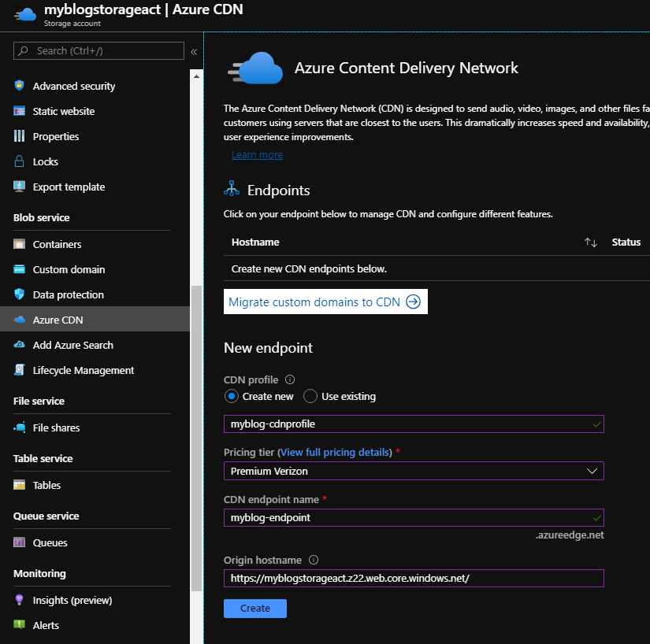Click the File shares icon
The height and width of the screenshot is (644, 650).
[x=20, y=427]
